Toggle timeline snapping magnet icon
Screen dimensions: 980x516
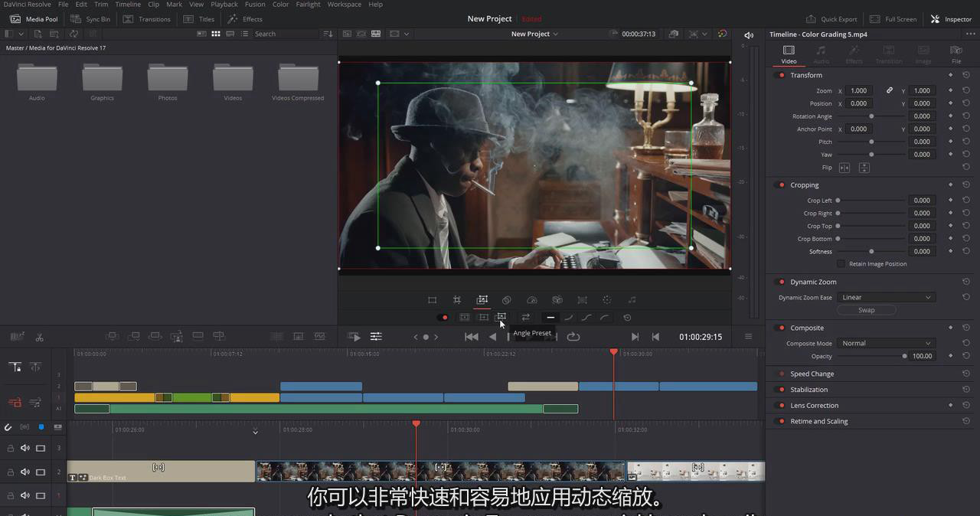point(8,427)
